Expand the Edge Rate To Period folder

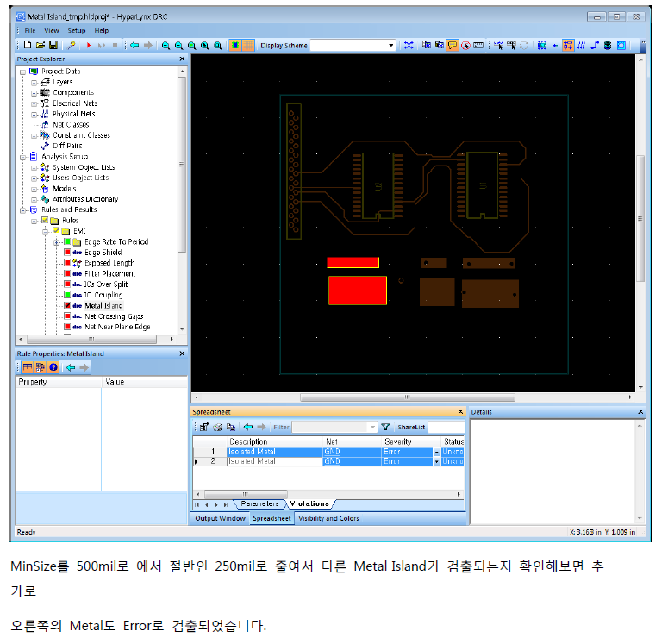pyautogui.click(x=56, y=242)
